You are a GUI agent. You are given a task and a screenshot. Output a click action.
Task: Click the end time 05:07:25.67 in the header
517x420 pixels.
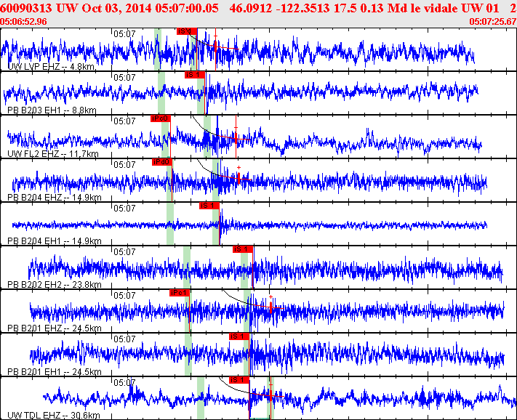[x=493, y=22]
